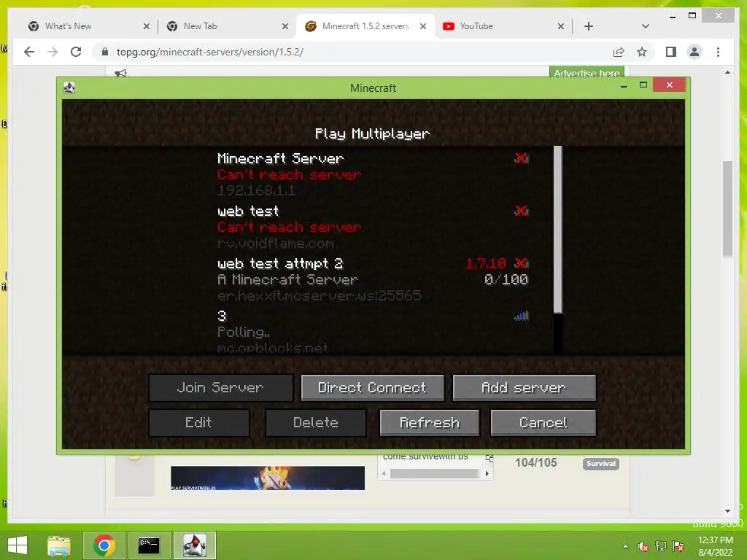The width and height of the screenshot is (747, 560).
Task: Open Chrome tab search dropdown
Action: tap(646, 26)
